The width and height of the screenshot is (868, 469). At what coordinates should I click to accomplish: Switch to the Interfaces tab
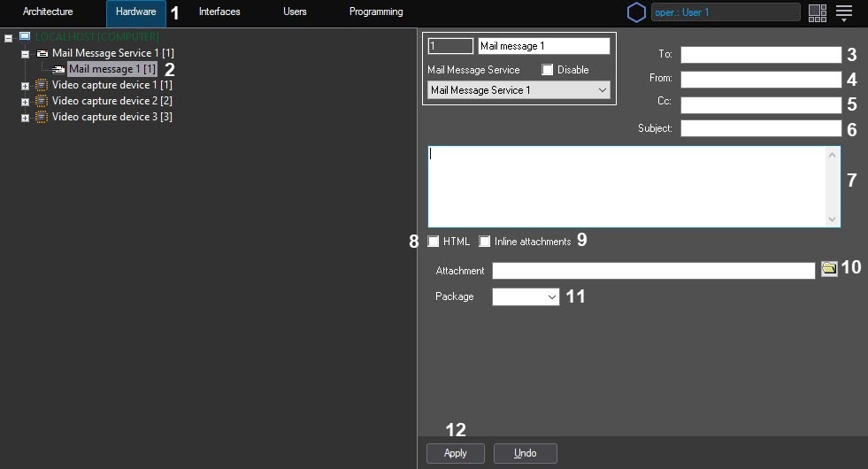tap(219, 12)
